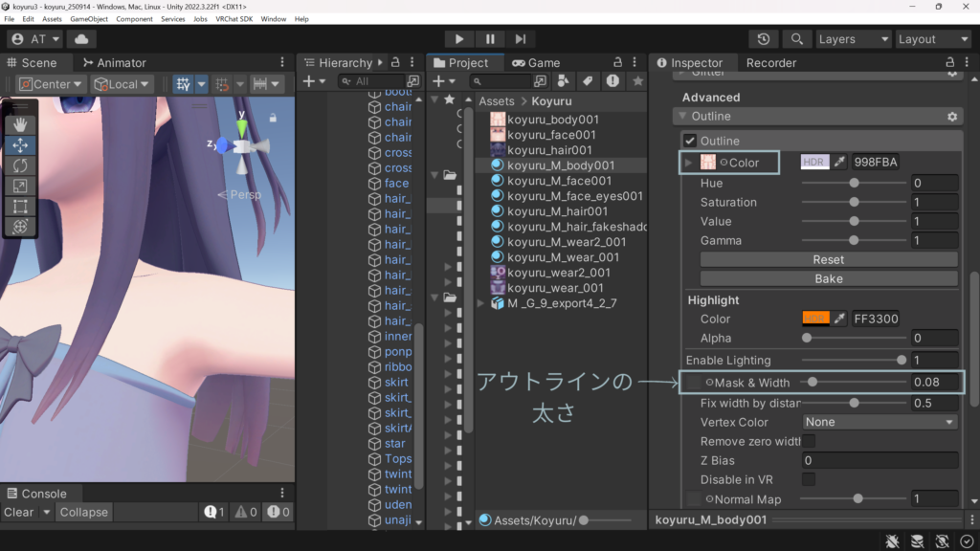Click the Mask & Width slider
Screen dimensions: 980x551
pyautogui.click(x=854, y=382)
